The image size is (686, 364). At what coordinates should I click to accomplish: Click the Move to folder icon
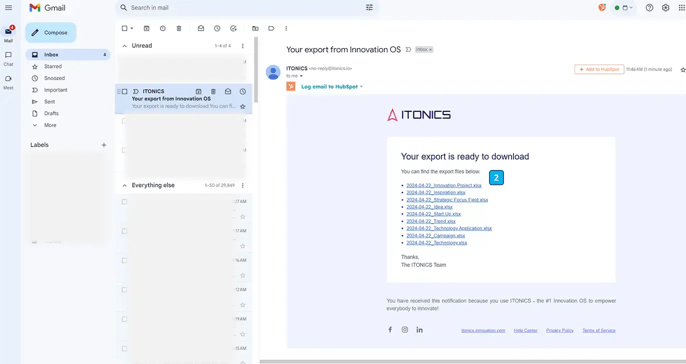(x=255, y=28)
